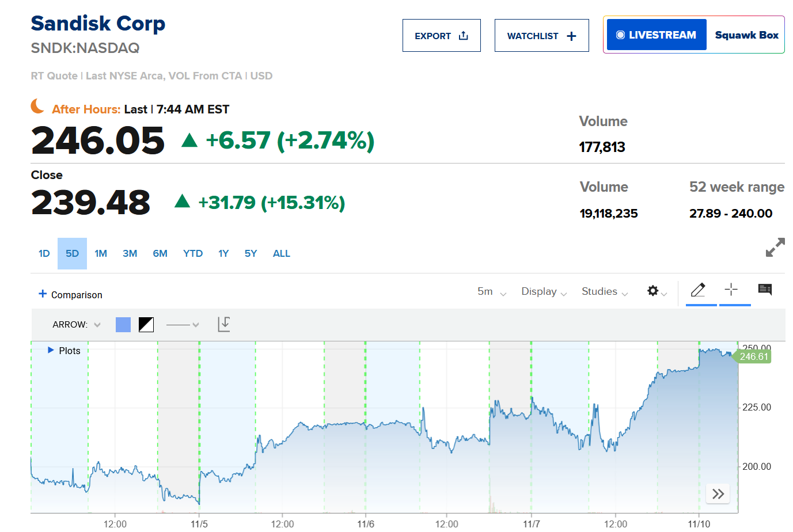The image size is (793, 532).
Task: Expand chart to full screen
Action: (x=775, y=248)
